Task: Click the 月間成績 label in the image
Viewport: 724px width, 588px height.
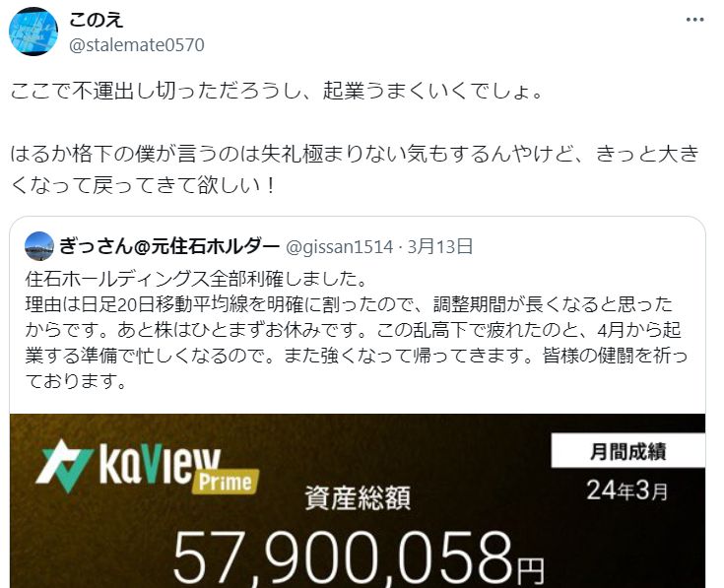Action: click(x=628, y=451)
